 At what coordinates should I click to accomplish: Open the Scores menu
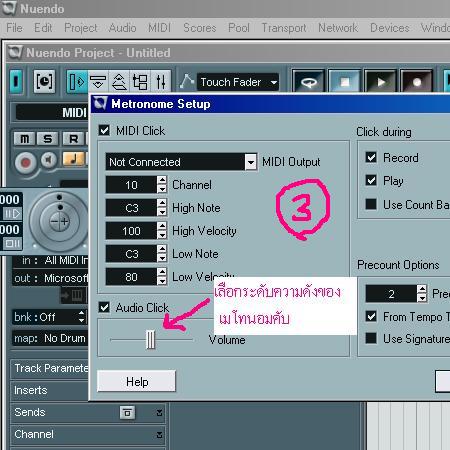coord(200,28)
